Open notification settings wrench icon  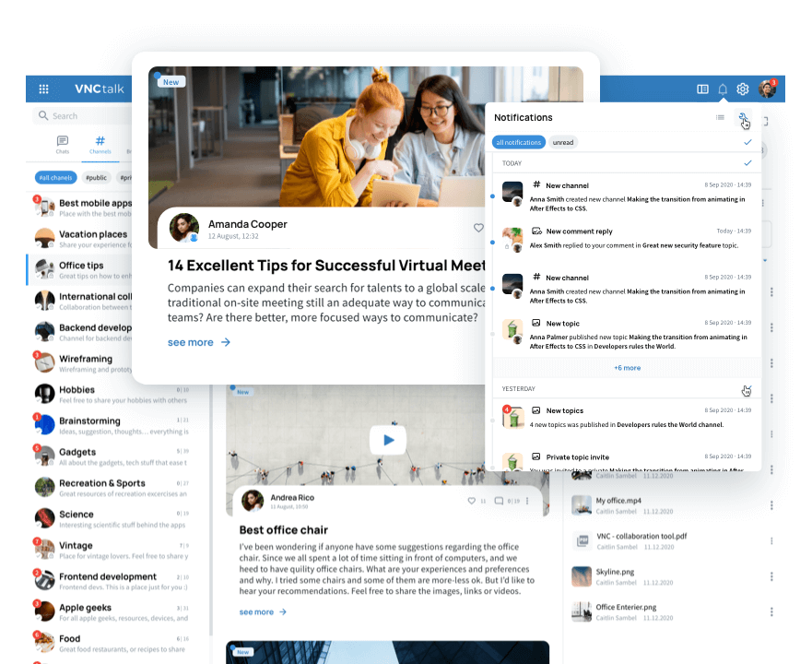pyautogui.click(x=743, y=118)
